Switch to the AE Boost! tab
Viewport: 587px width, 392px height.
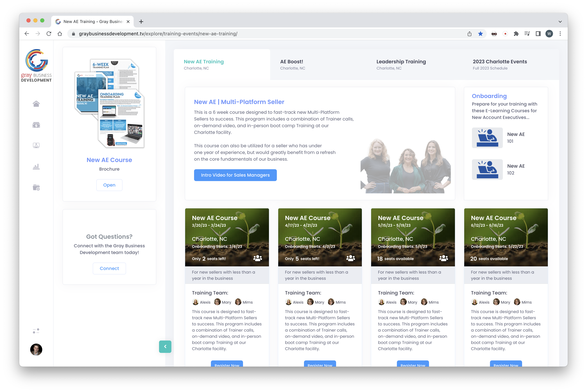[318, 65]
